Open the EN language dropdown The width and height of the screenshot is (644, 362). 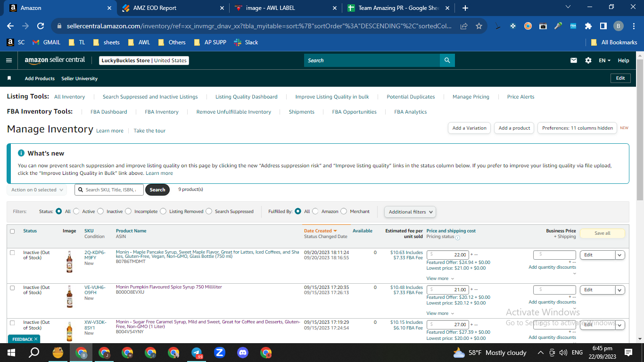(x=605, y=60)
